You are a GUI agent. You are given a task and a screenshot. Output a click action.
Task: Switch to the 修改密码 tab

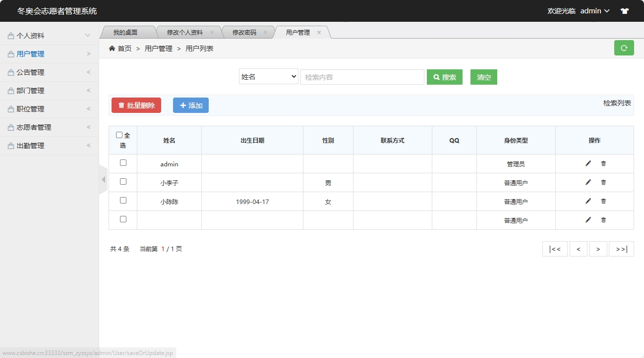pyautogui.click(x=245, y=32)
